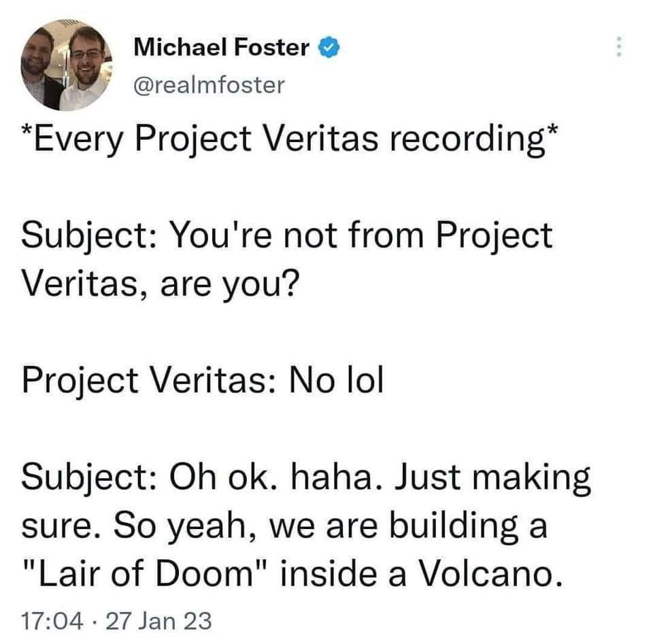The image size is (653, 644).
Task: Open the three-dot more options menu
Action: (618, 48)
